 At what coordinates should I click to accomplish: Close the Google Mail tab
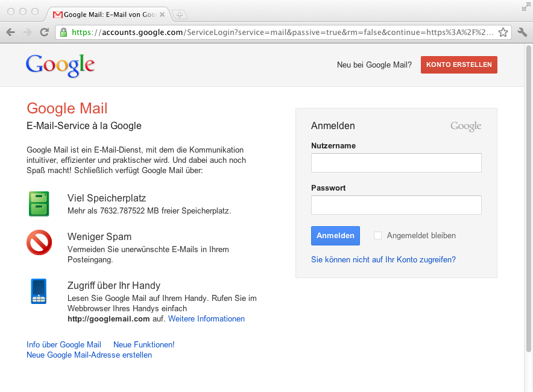pyautogui.click(x=162, y=14)
